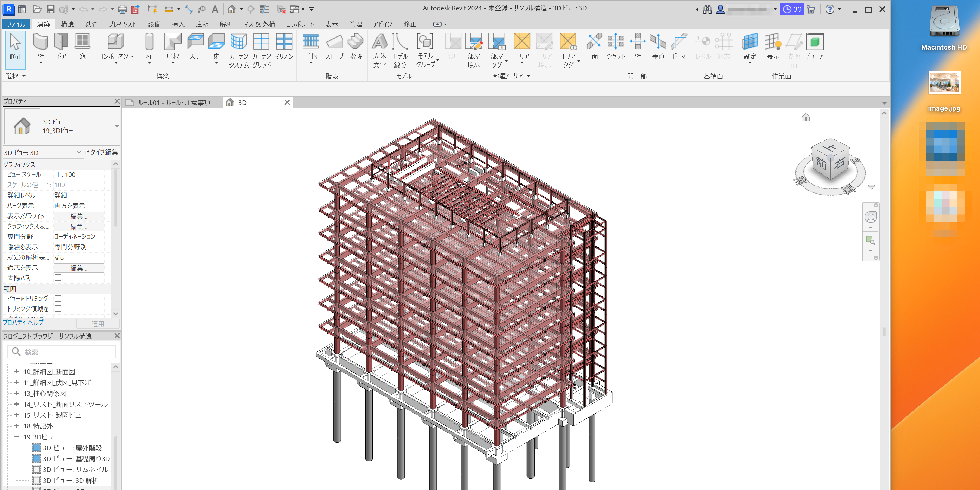Select the シャフト (Shaft) opening tool
The image size is (980, 490).
click(x=615, y=46)
